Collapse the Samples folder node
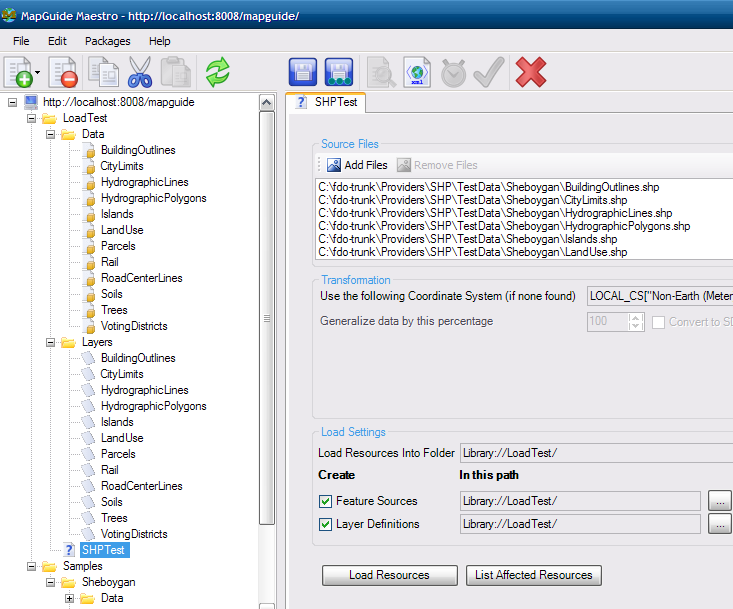The width and height of the screenshot is (733, 609). (31, 566)
